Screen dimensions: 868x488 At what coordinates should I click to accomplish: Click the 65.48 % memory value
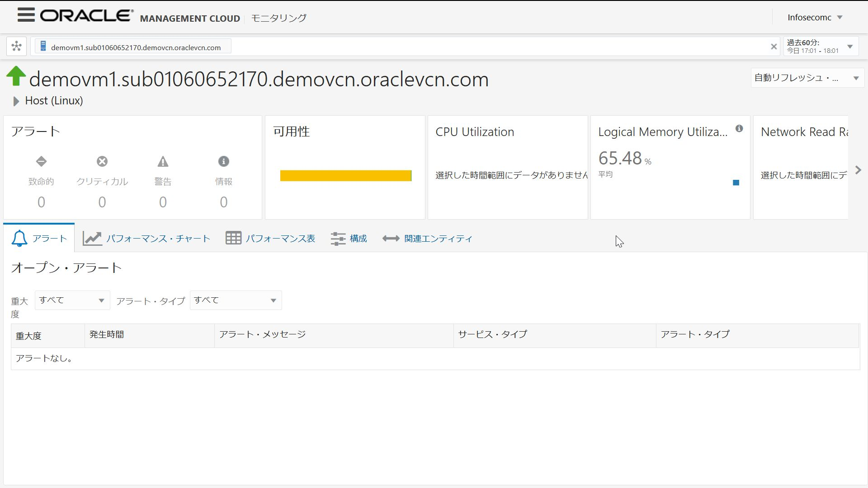[625, 159]
